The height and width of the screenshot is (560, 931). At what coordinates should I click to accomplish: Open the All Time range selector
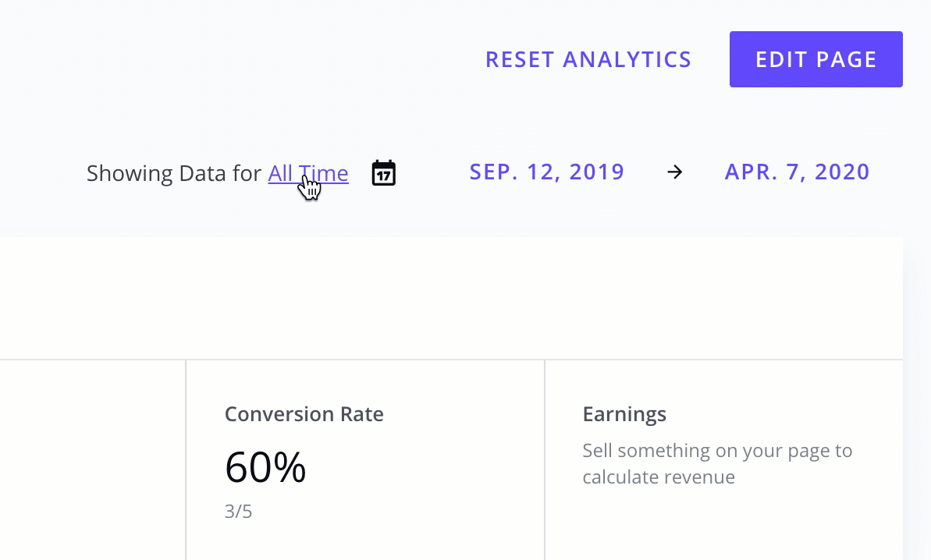coord(308,173)
